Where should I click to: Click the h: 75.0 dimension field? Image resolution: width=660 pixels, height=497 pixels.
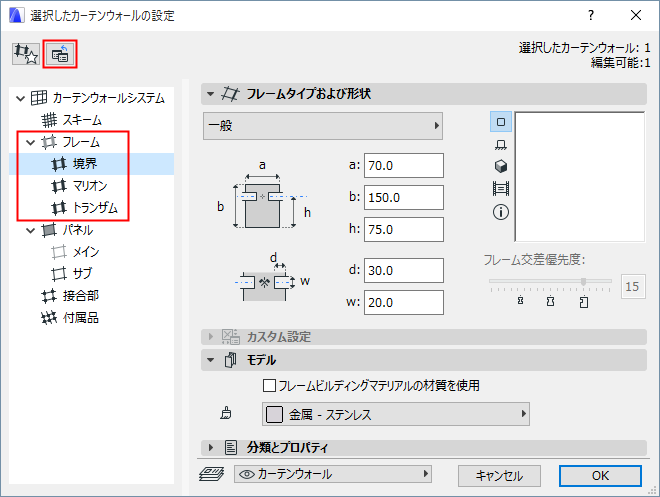(404, 229)
